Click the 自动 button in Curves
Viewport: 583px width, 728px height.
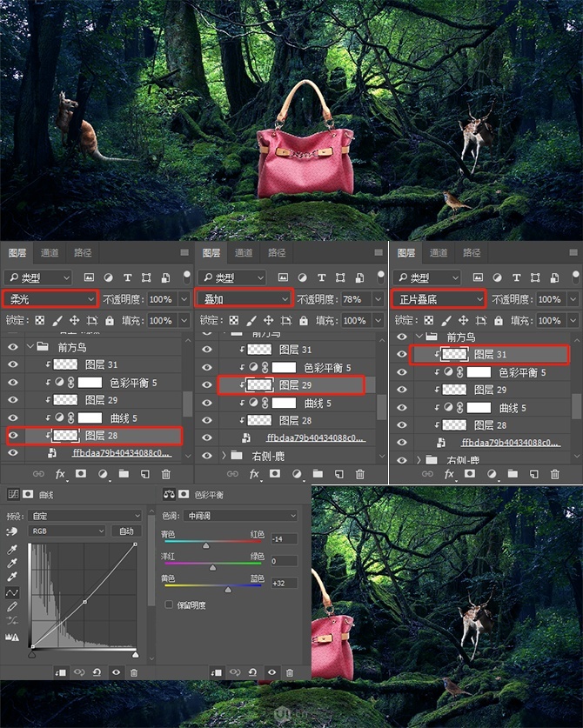tap(126, 531)
